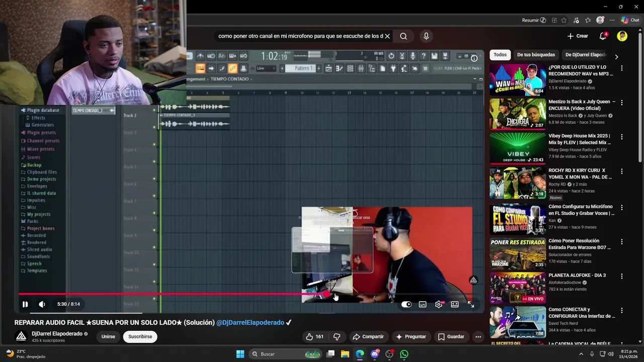The image size is (644, 362).
Task: Save the video with Guardar
Action: pos(451,337)
